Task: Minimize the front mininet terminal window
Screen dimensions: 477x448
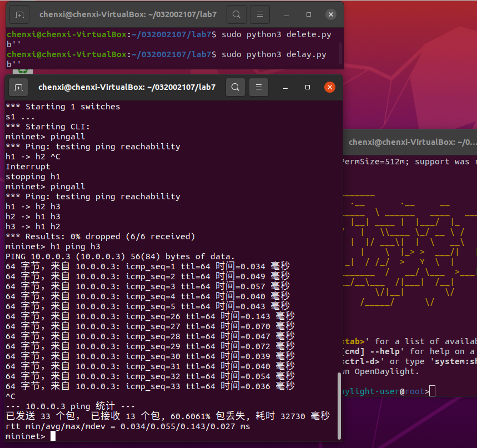Action: pos(285,88)
